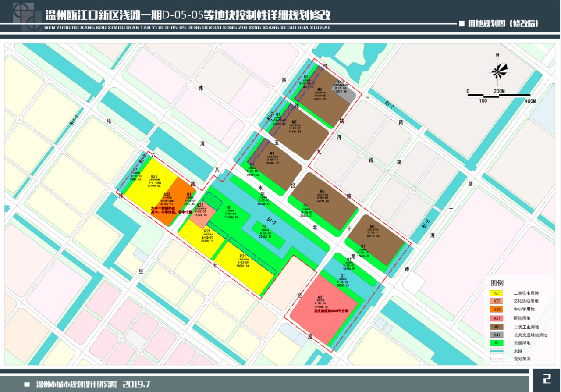Image resolution: width=561 pixels, height=392 pixels.
Task: Select the red dashed boundary legend symbol
Action: click(497, 359)
